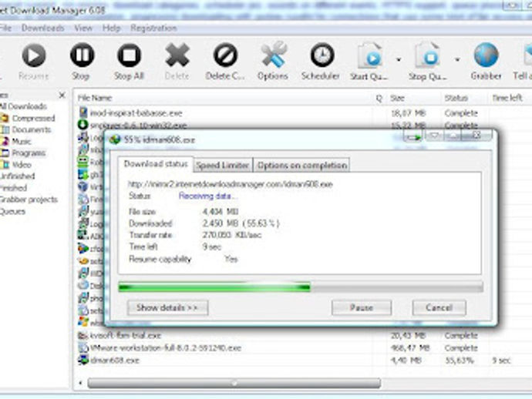Screen dimensions: 532x399
Task: Select Grabber projects in the sidebar
Action: 29,199
